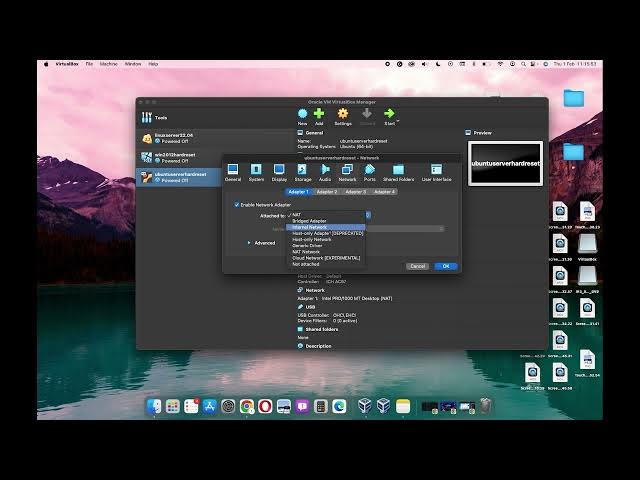Screen dimensions: 640x480
Task: Open the Window menu
Action: tap(133, 64)
